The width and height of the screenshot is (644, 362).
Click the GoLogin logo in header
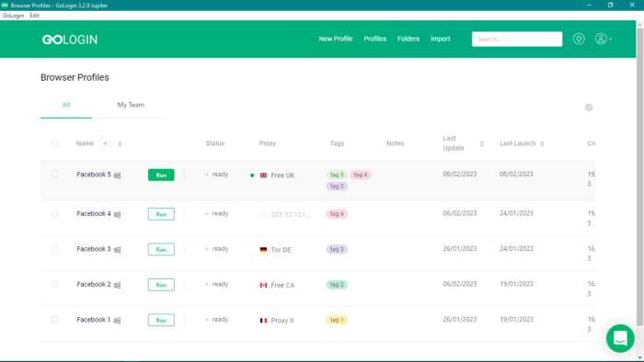pyautogui.click(x=70, y=40)
